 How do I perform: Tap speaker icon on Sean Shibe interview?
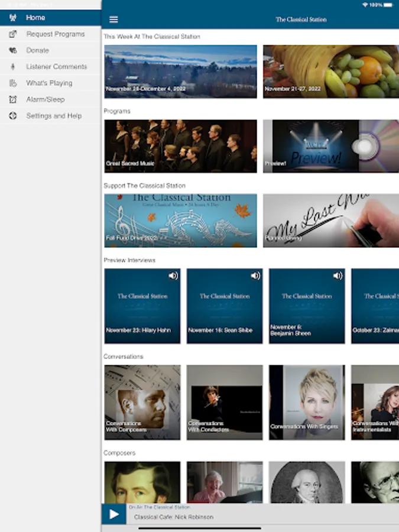pyautogui.click(x=255, y=275)
